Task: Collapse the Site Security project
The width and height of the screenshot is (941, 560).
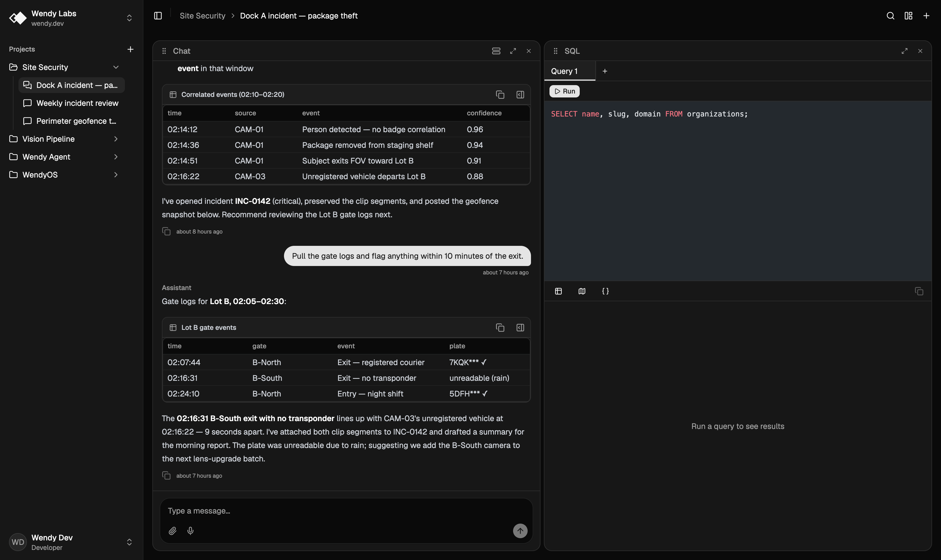Action: click(116, 67)
